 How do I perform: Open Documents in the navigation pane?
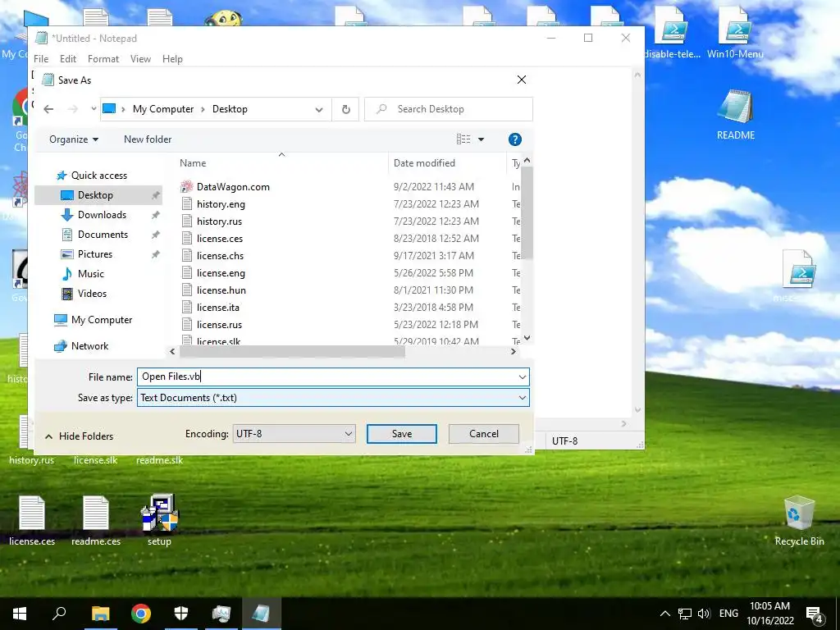pyautogui.click(x=103, y=235)
